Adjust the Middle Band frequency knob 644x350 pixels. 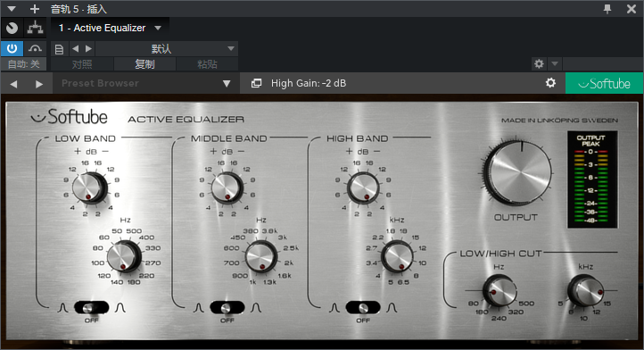(261, 256)
